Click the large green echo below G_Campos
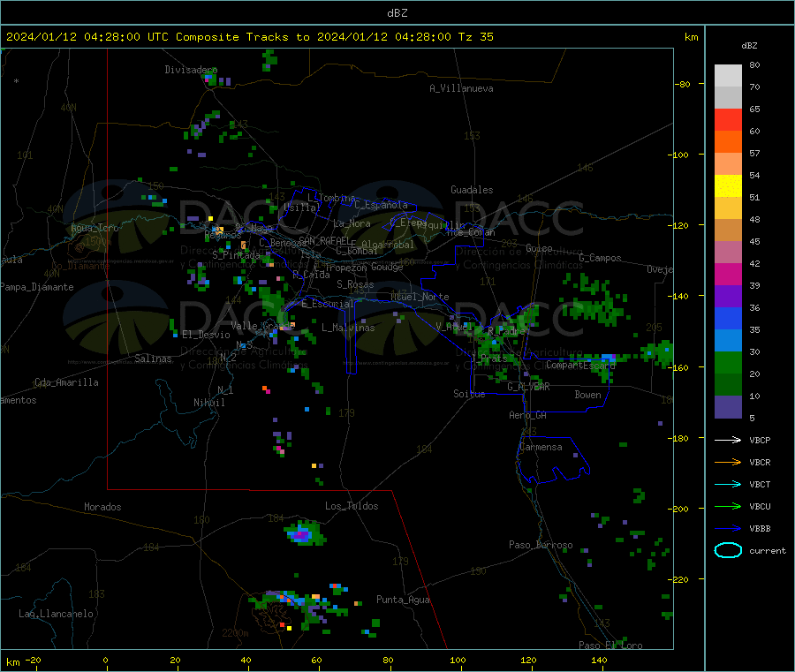 595,301
